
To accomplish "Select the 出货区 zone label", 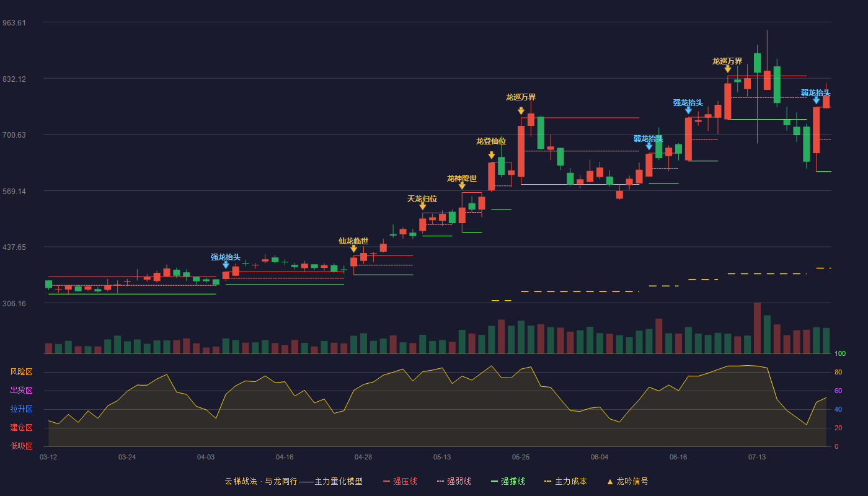I will 21,391.
